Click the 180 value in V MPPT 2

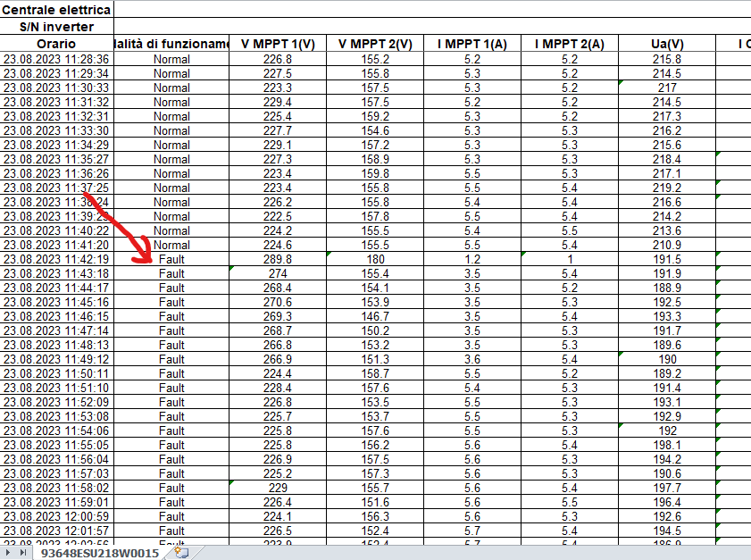[375, 259]
